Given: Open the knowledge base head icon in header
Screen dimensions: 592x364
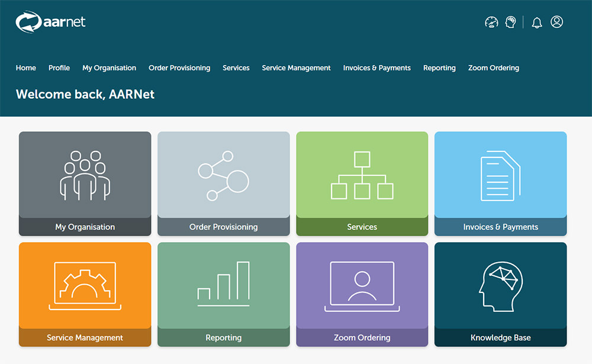Looking at the screenshot, I should (510, 22).
